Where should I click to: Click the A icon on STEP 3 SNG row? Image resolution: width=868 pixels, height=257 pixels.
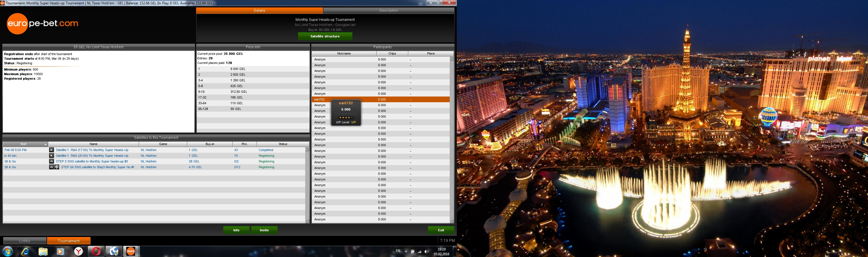point(52,161)
